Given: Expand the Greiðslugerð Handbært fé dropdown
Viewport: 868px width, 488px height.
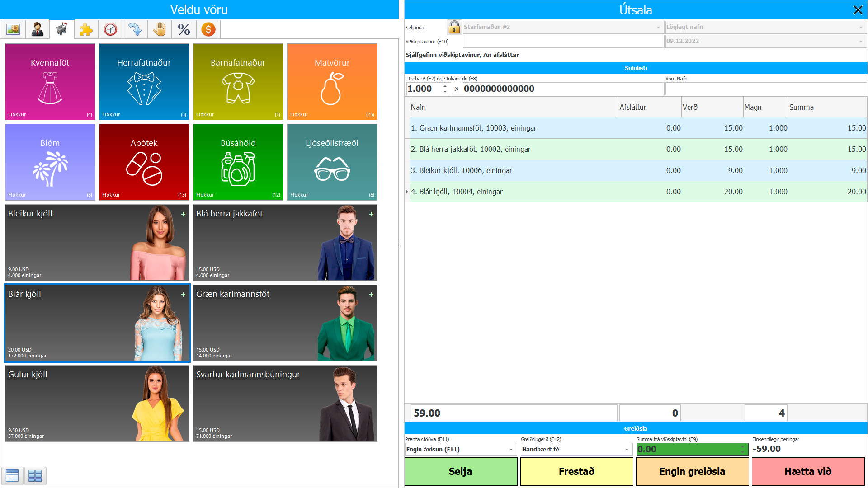Looking at the screenshot, I should click(627, 450).
